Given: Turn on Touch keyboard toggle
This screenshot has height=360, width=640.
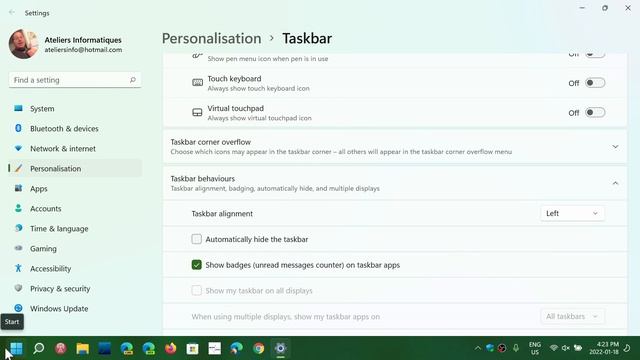Looking at the screenshot, I should pos(595,83).
